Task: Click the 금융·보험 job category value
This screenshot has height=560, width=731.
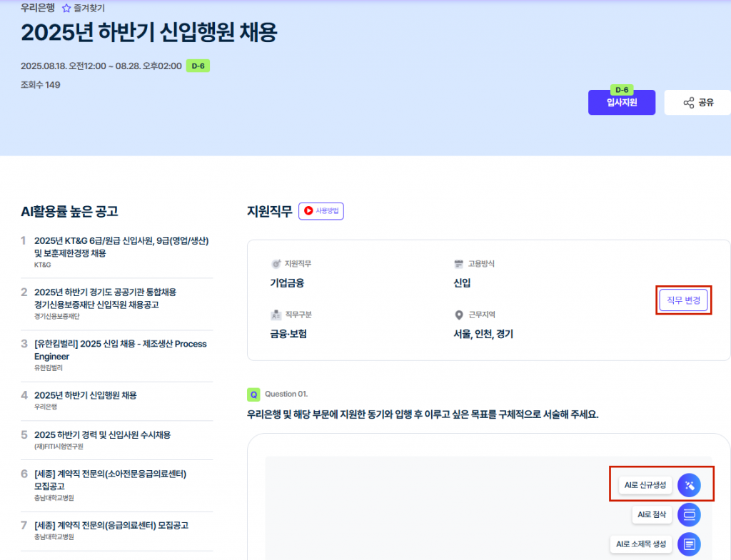Action: pos(288,334)
